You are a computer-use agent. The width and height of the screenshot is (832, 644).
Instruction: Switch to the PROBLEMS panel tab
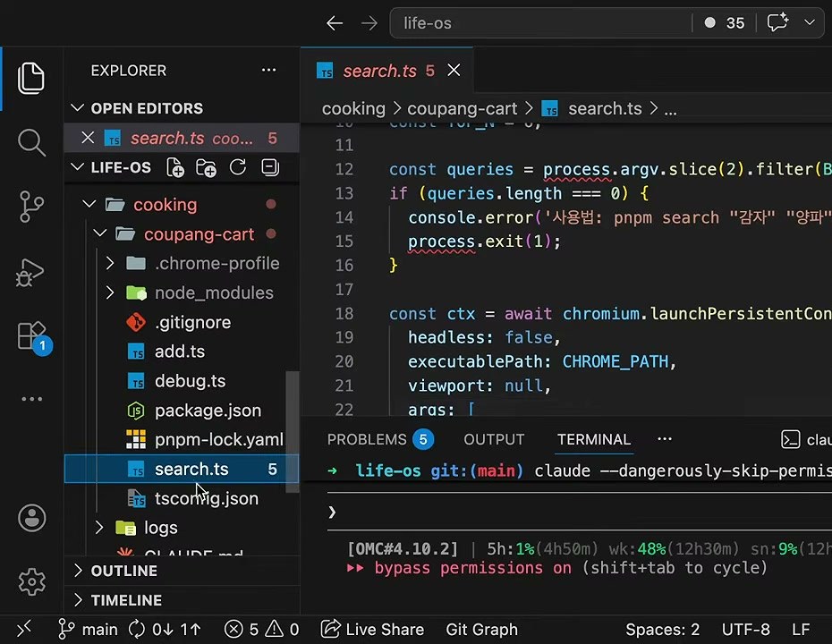[380, 439]
